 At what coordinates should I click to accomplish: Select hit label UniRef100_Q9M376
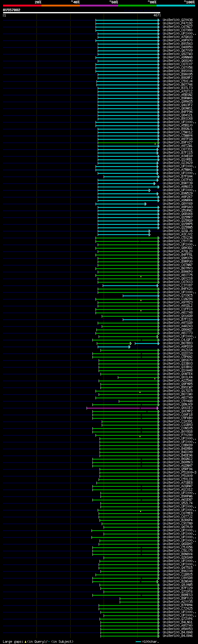click(178, 258)
